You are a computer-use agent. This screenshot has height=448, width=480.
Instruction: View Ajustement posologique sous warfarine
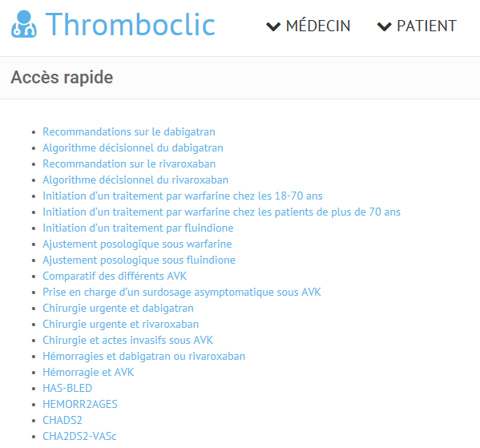137,244
